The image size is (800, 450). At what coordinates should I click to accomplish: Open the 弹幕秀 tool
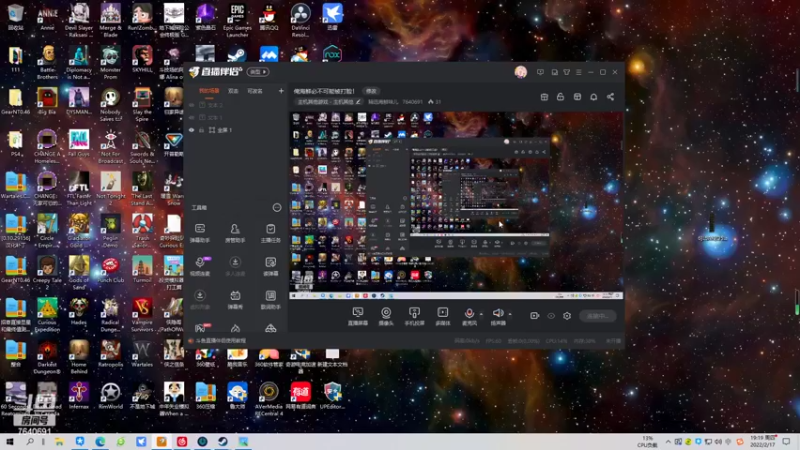[235, 299]
